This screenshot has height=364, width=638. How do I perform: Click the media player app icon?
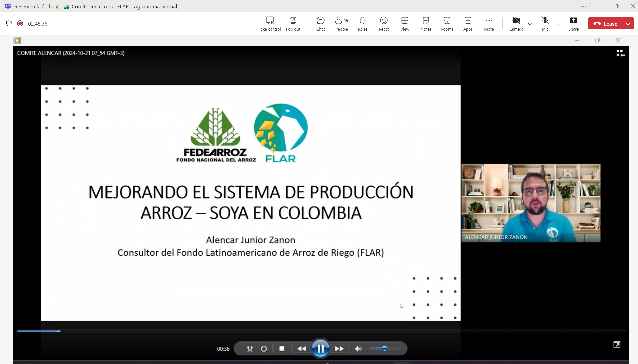(x=17, y=40)
